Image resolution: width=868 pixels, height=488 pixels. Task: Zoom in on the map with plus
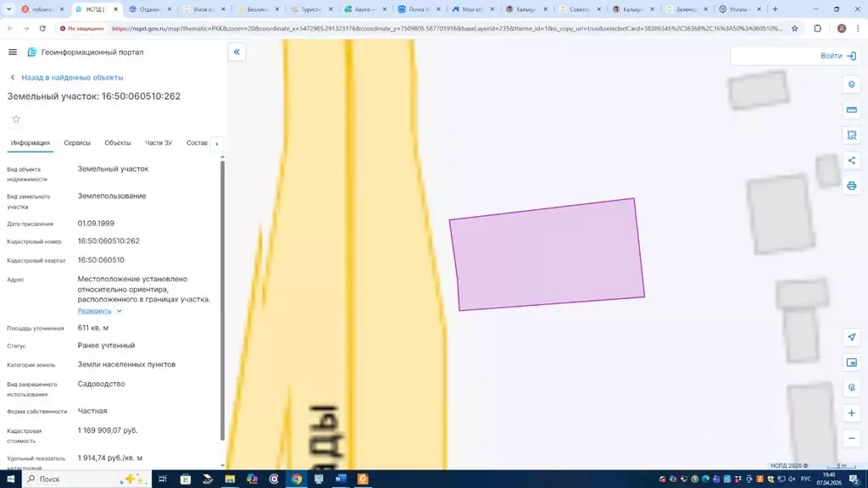851,413
